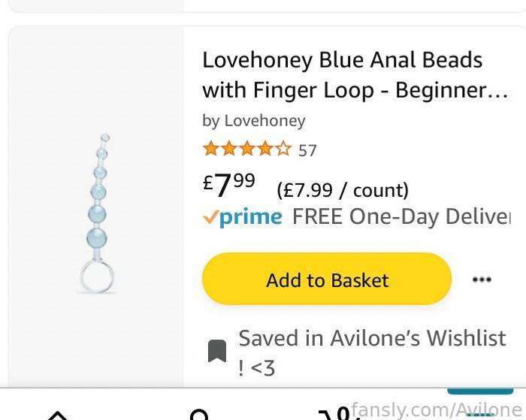Tap the previous list card above
Viewport: 526px width, 420px height.
pos(263,6)
